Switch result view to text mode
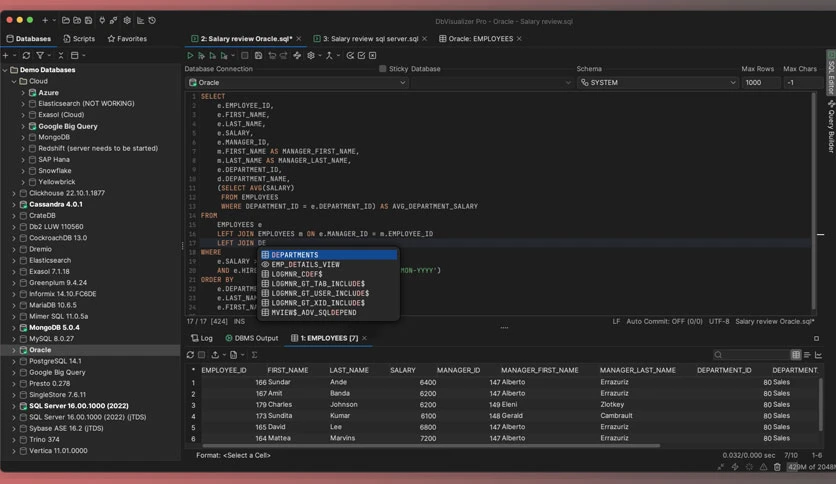Image resolution: width=836 pixels, height=484 pixels. click(807, 355)
